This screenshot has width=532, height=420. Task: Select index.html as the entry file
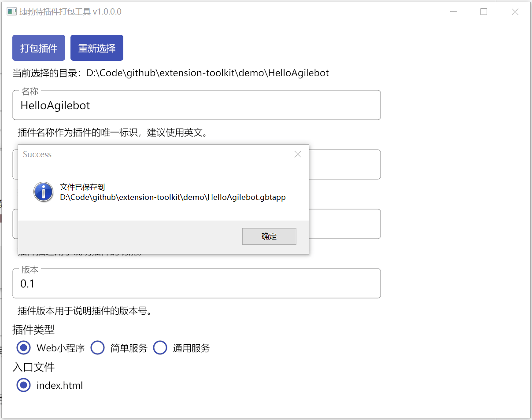click(24, 386)
